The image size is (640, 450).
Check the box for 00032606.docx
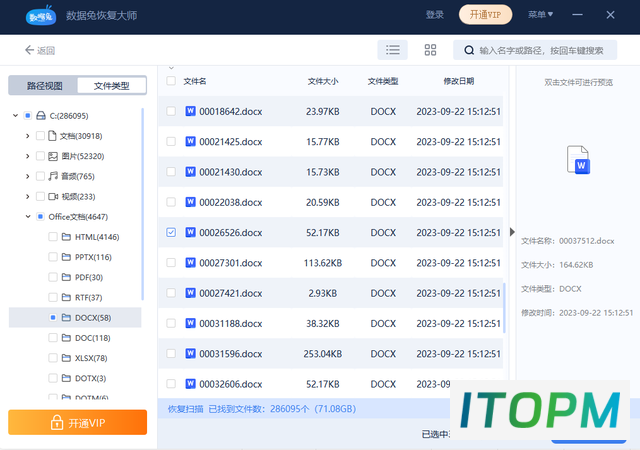point(171,384)
